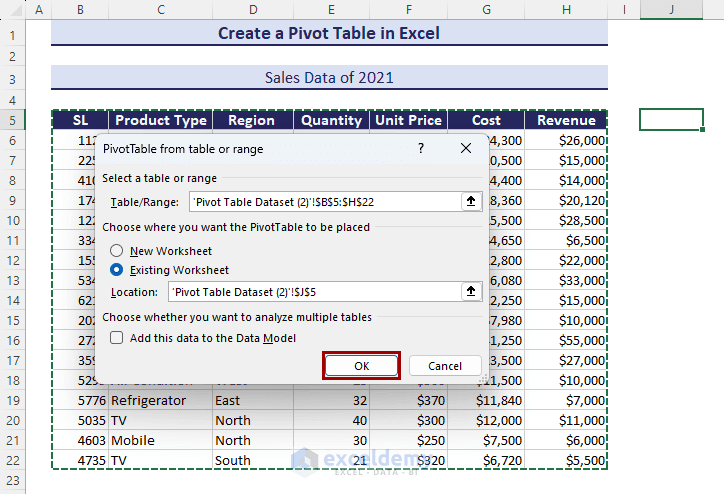Click the revenue value $20,120
The height and width of the screenshot is (494, 724).
tap(567, 200)
